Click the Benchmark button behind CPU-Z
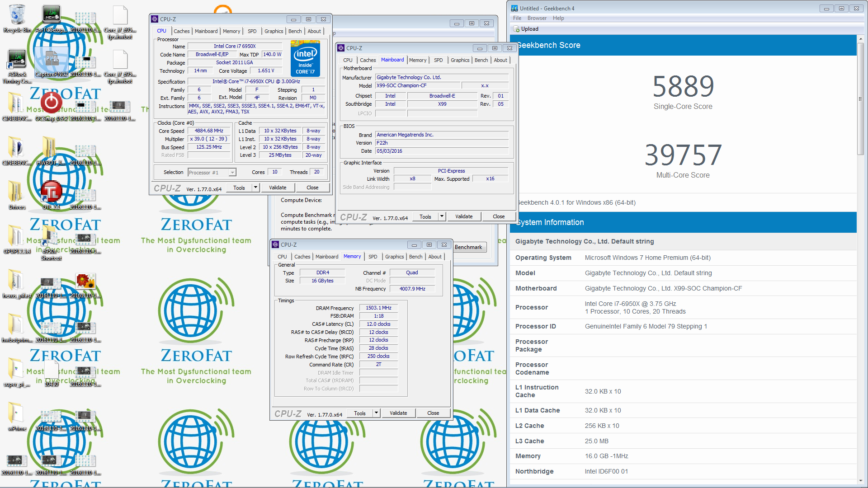 (x=469, y=247)
